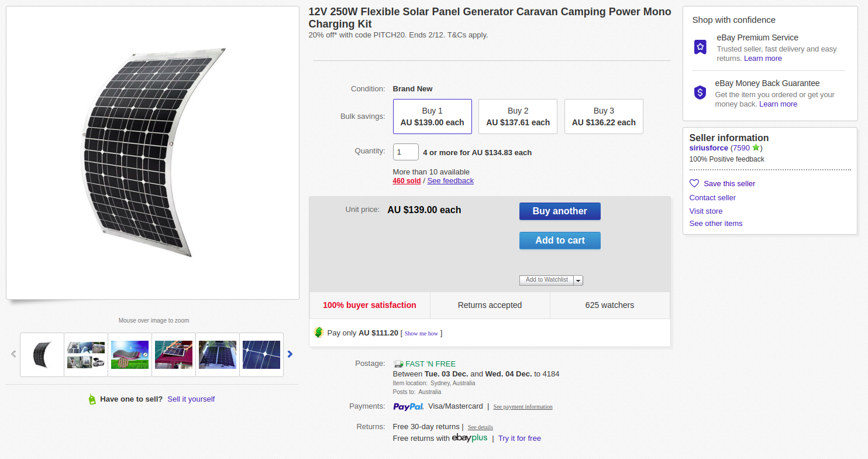Select the Buy 1 bulk savings option

coord(432,117)
